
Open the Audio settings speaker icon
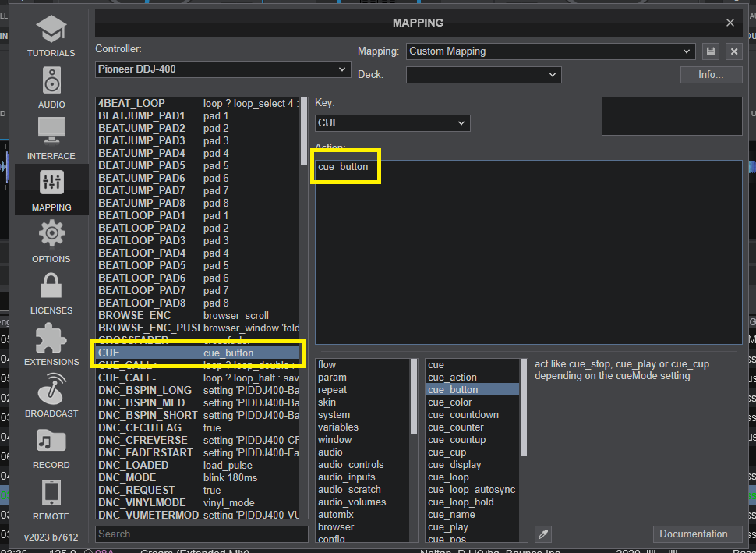[51, 81]
